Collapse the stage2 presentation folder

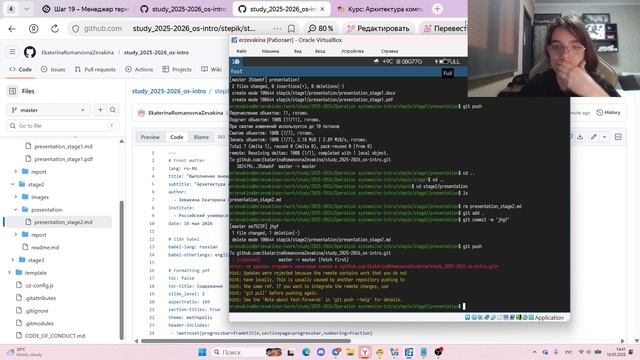16,209
